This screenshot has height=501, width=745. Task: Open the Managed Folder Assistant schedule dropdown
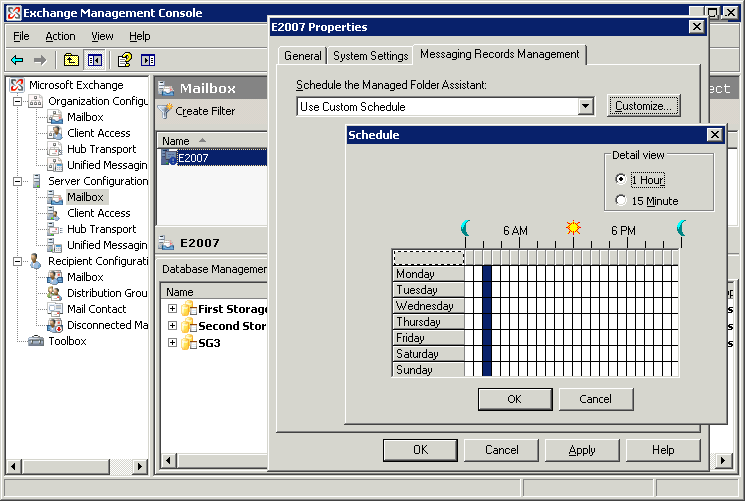[586, 106]
